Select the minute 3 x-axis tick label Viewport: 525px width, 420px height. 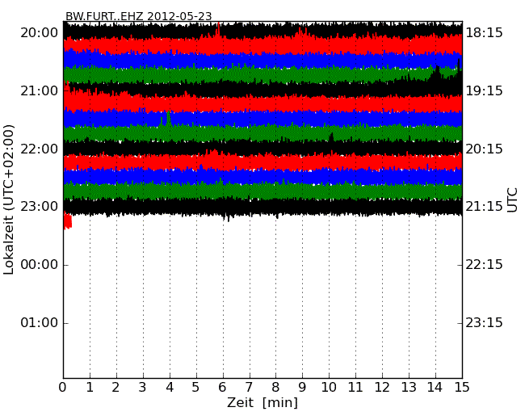pos(143,388)
